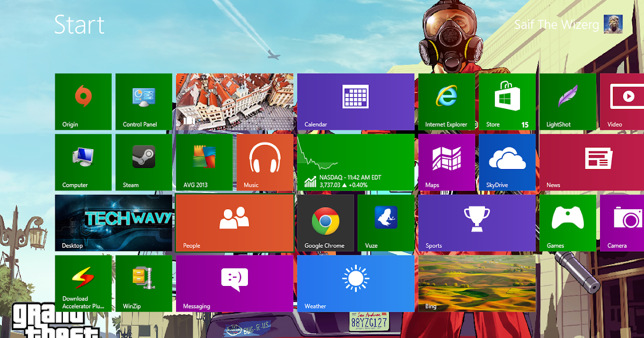This screenshot has height=338, width=644.
Task: Open the Sports trophy tile
Action: tap(477, 223)
